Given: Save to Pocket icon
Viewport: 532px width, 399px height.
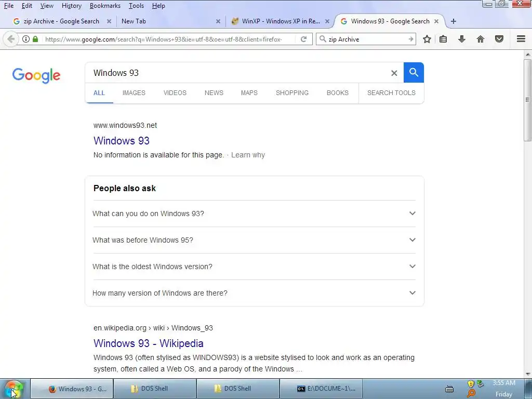Looking at the screenshot, I should pyautogui.click(x=499, y=39).
